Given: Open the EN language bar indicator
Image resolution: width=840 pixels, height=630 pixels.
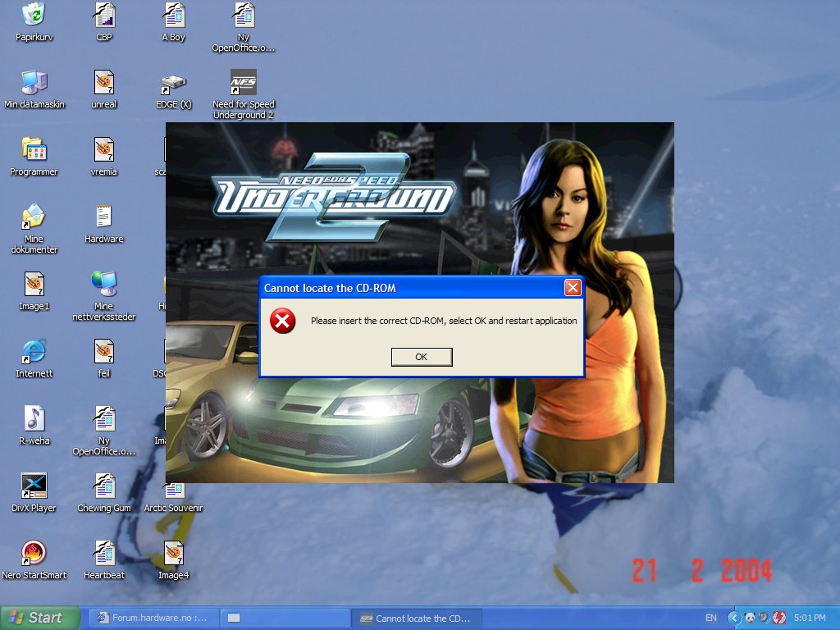Looking at the screenshot, I should point(711,619).
